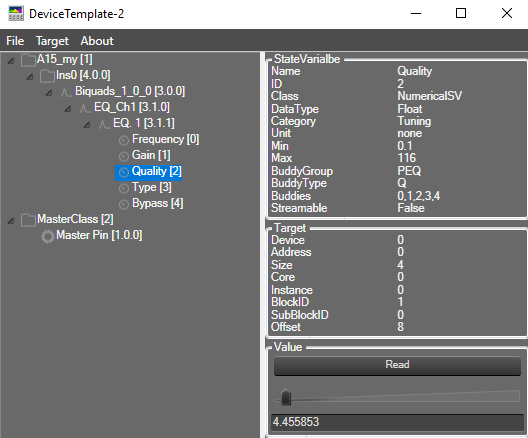Maximize the DeviceTemplate-2 window
The width and height of the screenshot is (528, 438).
[461, 13]
